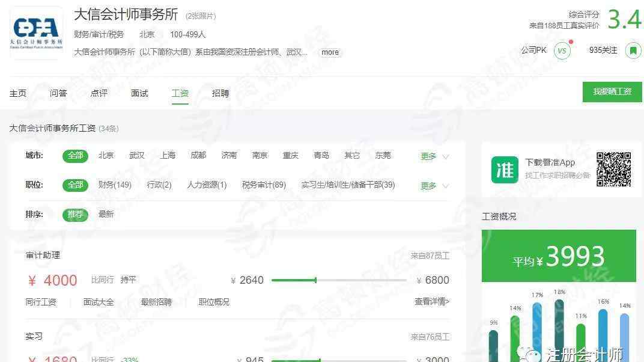Open 面试大全 under 审计助理
This screenshot has height=362, width=644.
[x=99, y=302]
